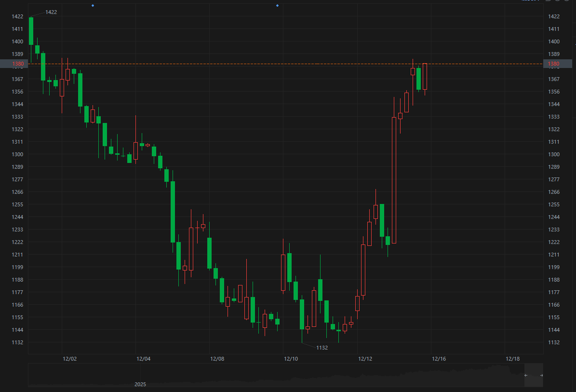
Task: Click the 1422 high price annotation
Action: pos(51,12)
